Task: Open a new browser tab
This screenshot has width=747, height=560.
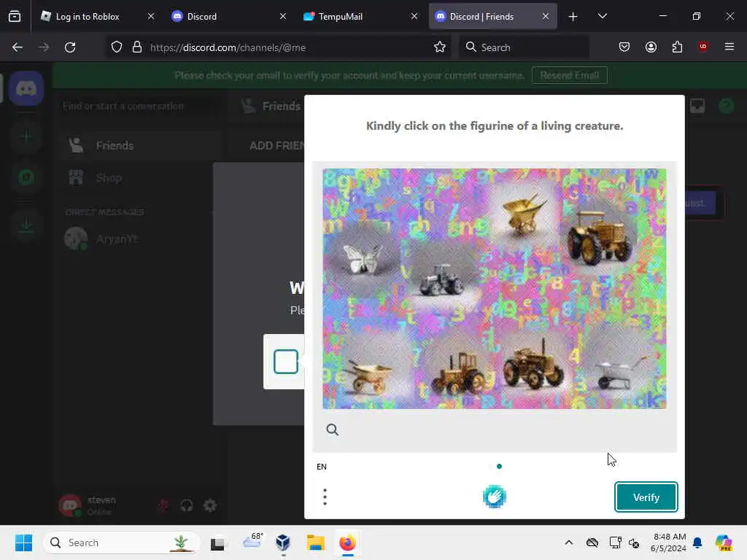Action: [573, 17]
